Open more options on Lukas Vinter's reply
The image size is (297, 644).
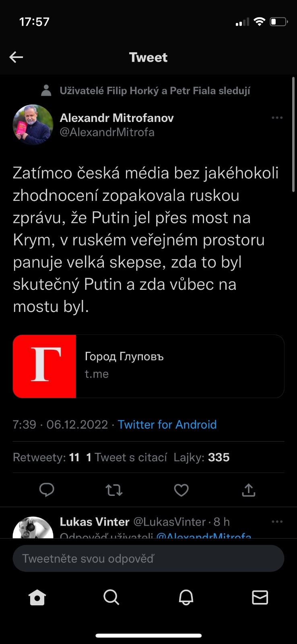[277, 522]
